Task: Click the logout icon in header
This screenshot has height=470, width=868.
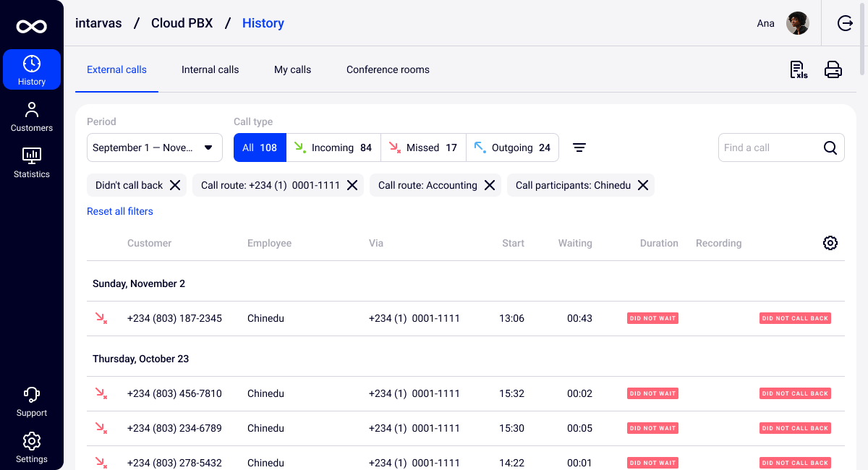Action: click(x=845, y=23)
